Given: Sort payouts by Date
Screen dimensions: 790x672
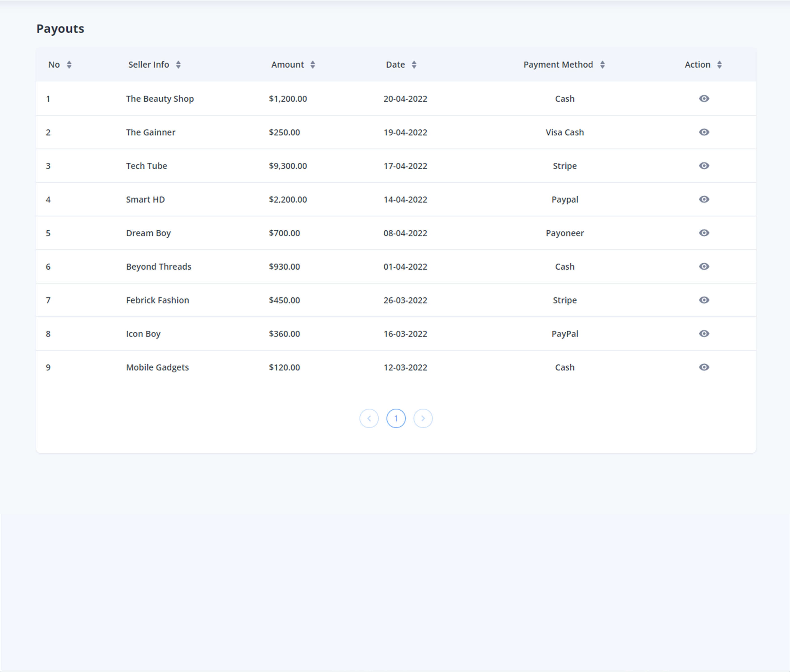Looking at the screenshot, I should tap(414, 65).
